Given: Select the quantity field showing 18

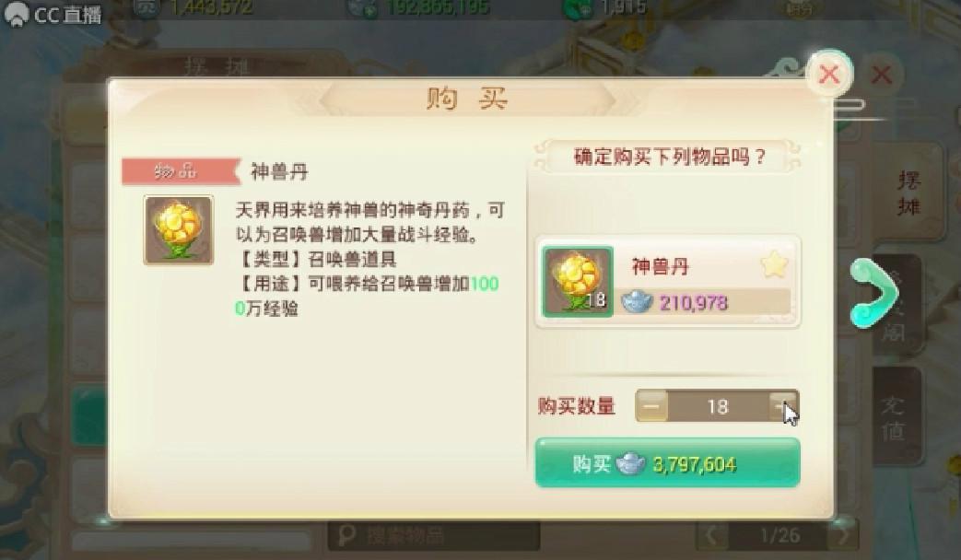Looking at the screenshot, I should click(717, 405).
